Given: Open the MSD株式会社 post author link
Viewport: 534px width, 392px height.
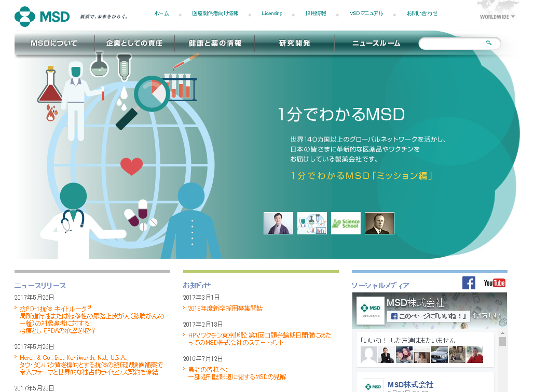Looking at the screenshot, I should click(410, 385).
